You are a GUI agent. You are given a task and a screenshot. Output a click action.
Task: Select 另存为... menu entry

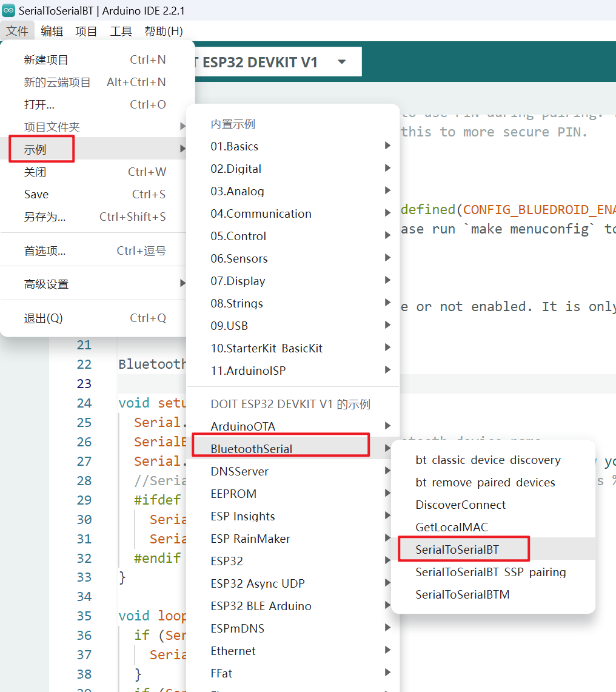point(95,217)
